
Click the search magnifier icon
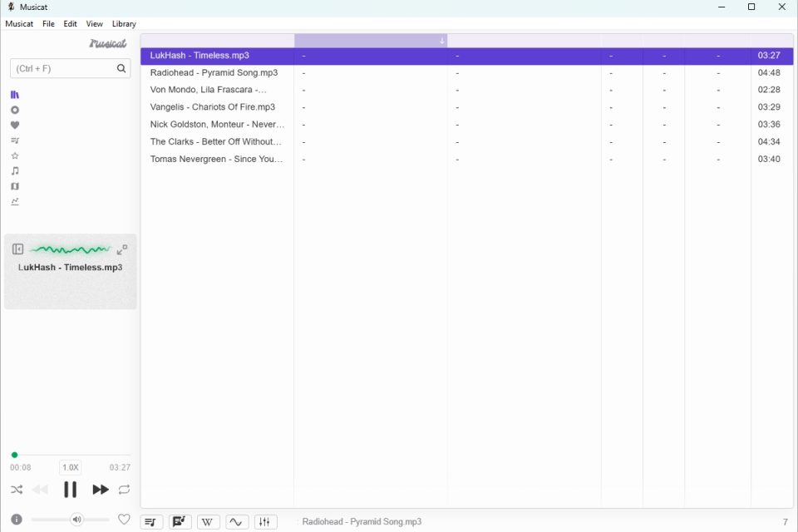[x=121, y=68]
